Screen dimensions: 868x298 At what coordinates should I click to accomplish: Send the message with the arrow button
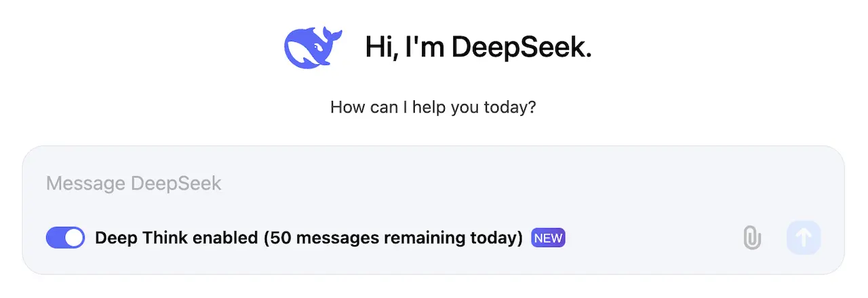pos(804,238)
